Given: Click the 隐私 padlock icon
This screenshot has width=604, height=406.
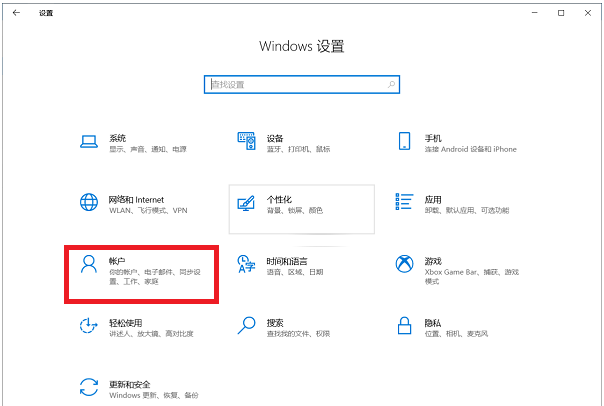Looking at the screenshot, I should (405, 326).
